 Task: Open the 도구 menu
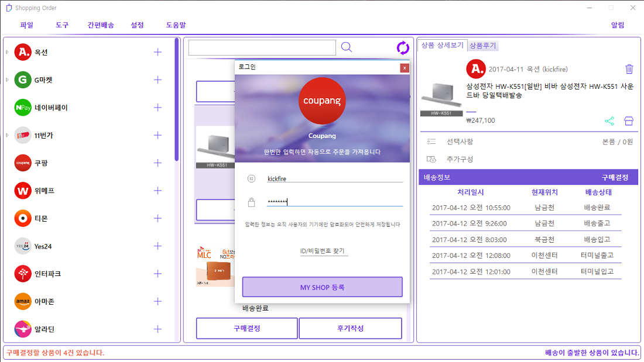click(62, 25)
